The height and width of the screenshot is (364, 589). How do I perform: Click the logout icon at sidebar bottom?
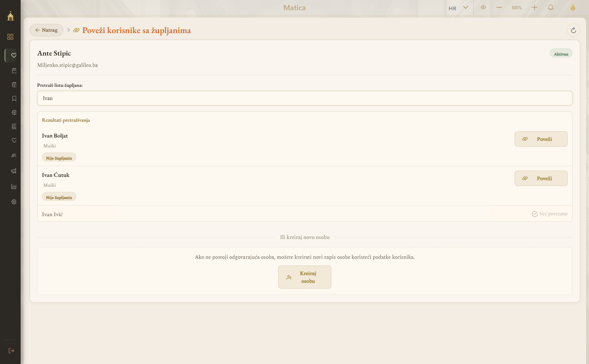(11, 351)
